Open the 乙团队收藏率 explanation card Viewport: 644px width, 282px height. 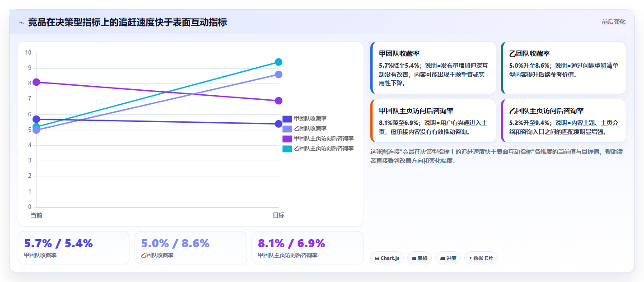(564, 68)
